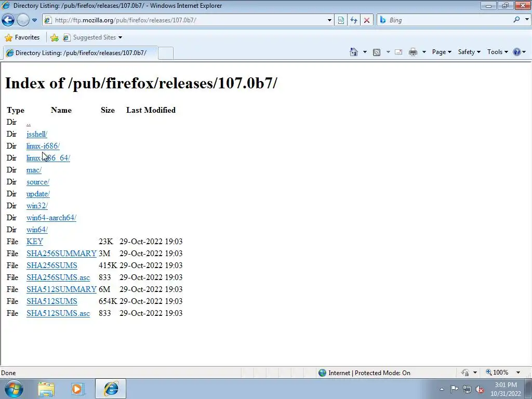The width and height of the screenshot is (532, 399).
Task: Show hidden tray icons arrow
Action: coord(442,389)
